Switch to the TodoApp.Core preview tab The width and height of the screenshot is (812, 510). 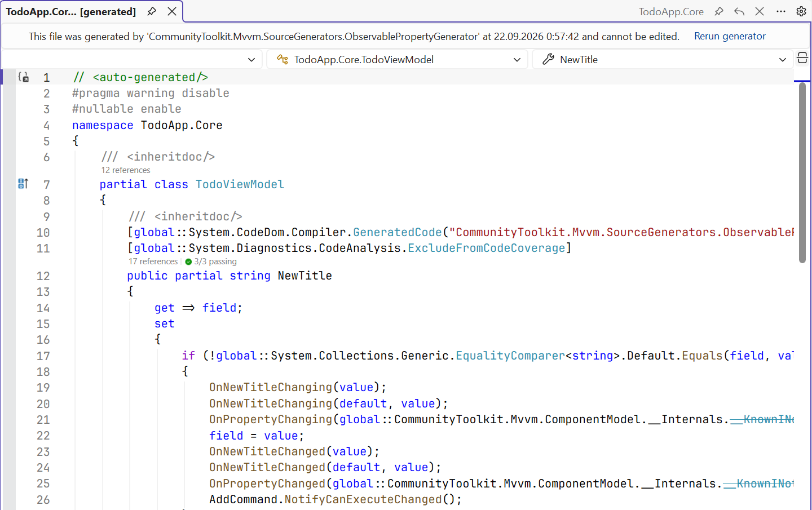(671, 12)
